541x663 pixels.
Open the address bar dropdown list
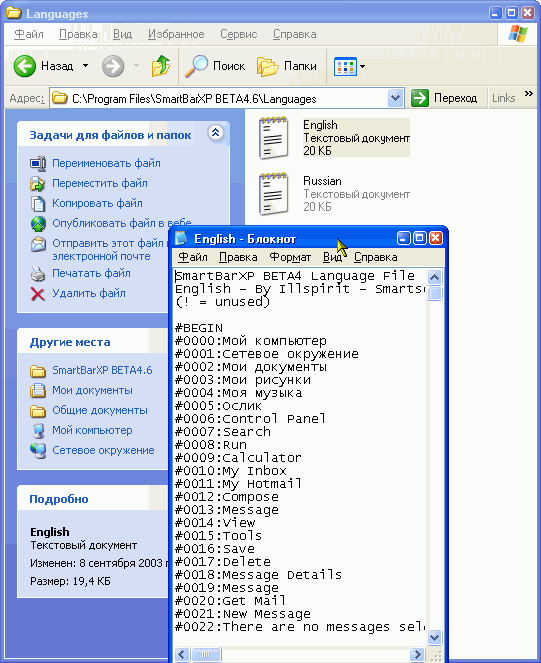(395, 98)
